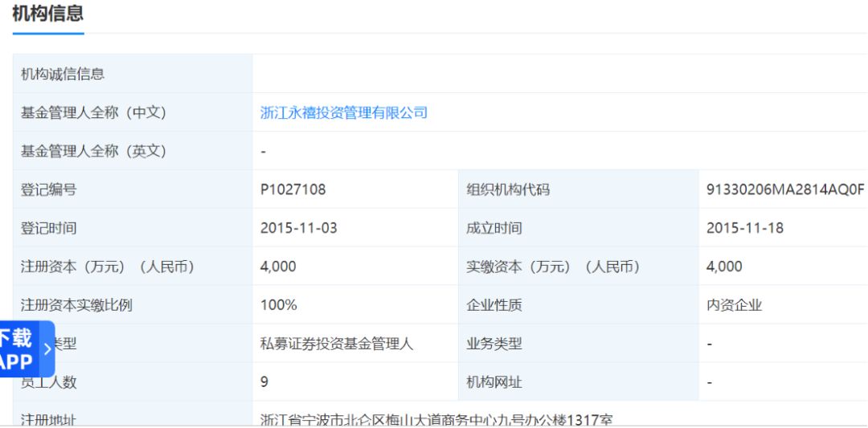This screenshot has width=868, height=428.
Task: Open the 浙江永禧投资管理有限公司 company link
Action: (344, 113)
